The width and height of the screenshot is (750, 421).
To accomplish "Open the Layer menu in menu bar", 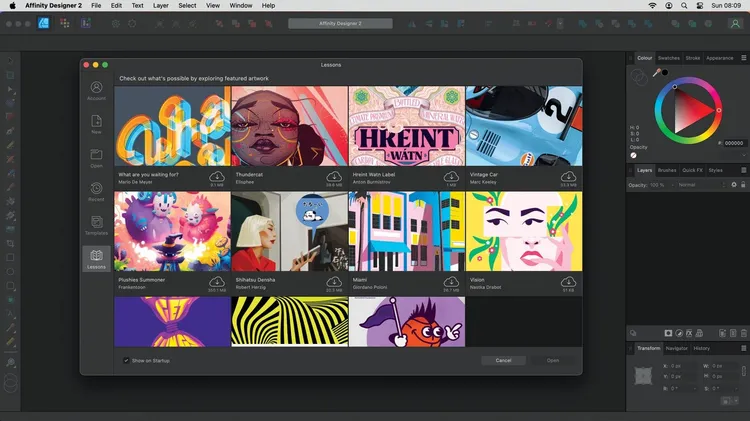I will 160,6.
